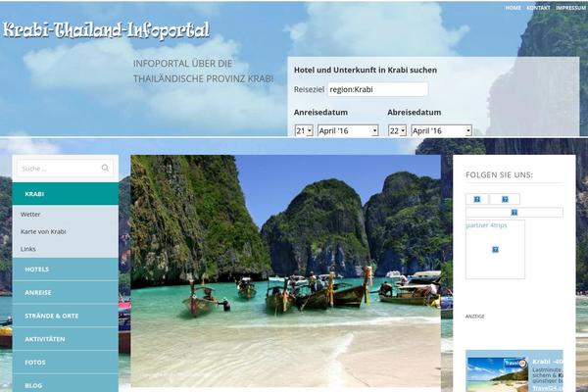Click the broken image in partner box

tap(495, 250)
